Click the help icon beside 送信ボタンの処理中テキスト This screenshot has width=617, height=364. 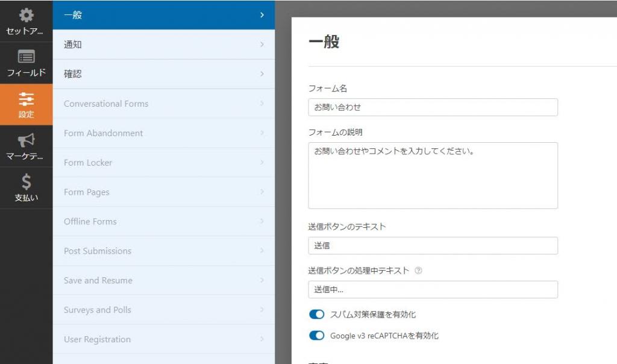[418, 271]
